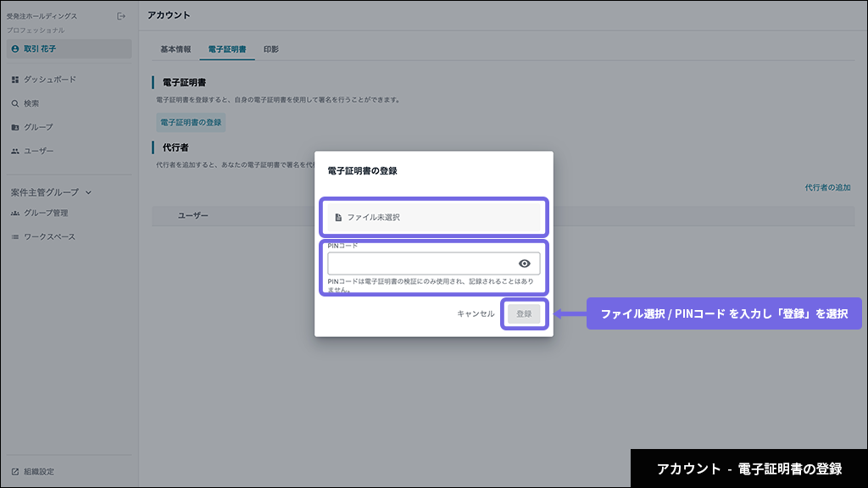
Task: Switch to the 基本情報 tab
Action: pyautogui.click(x=175, y=49)
